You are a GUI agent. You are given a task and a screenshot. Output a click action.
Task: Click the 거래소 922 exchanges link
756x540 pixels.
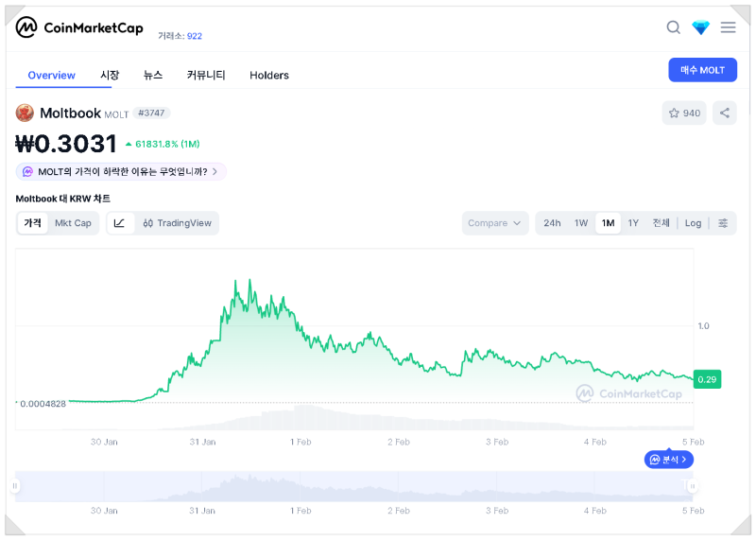point(180,36)
